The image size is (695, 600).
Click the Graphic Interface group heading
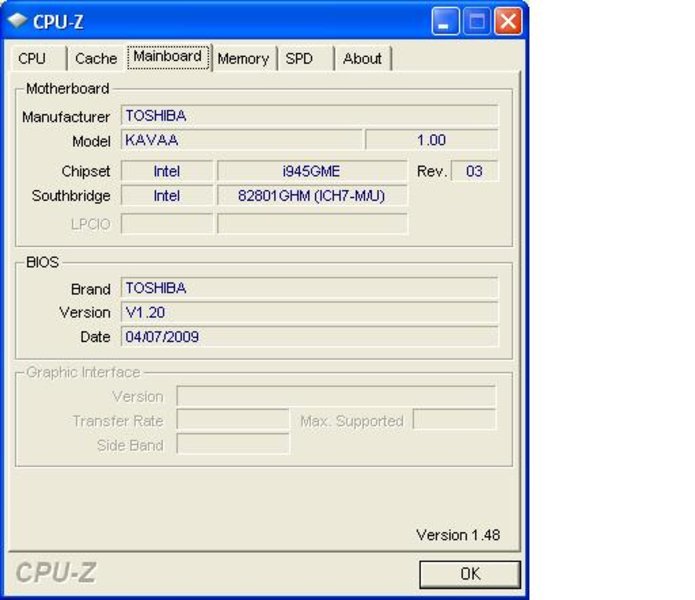[83, 372]
